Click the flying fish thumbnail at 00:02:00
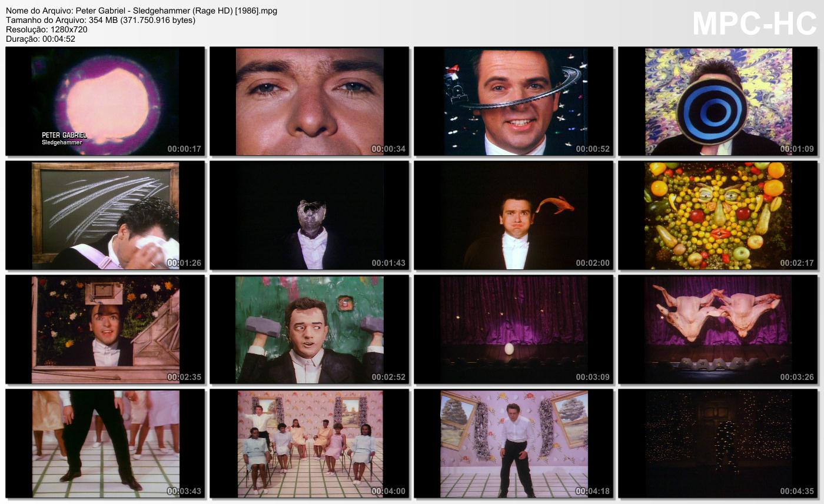The image size is (824, 504). pyautogui.click(x=513, y=215)
